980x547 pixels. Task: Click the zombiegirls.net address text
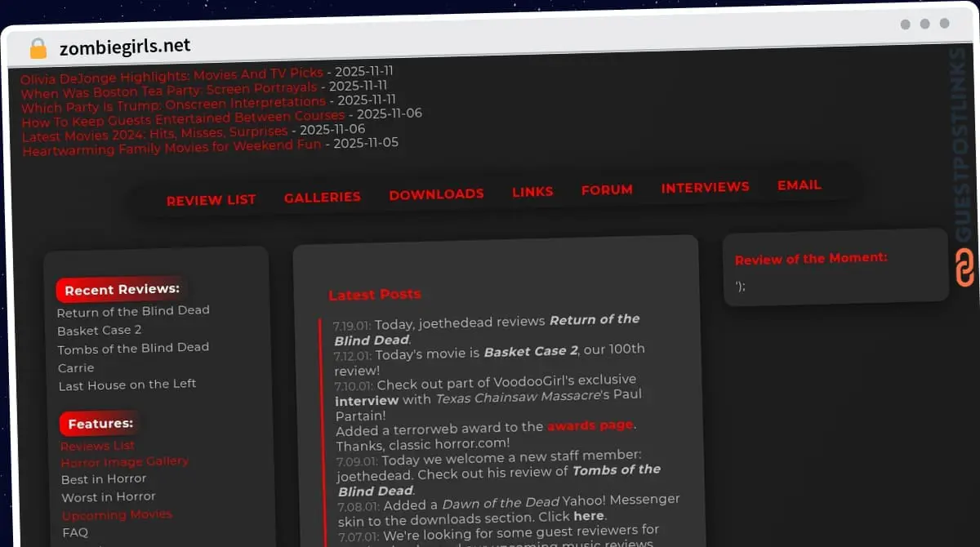coord(125,47)
